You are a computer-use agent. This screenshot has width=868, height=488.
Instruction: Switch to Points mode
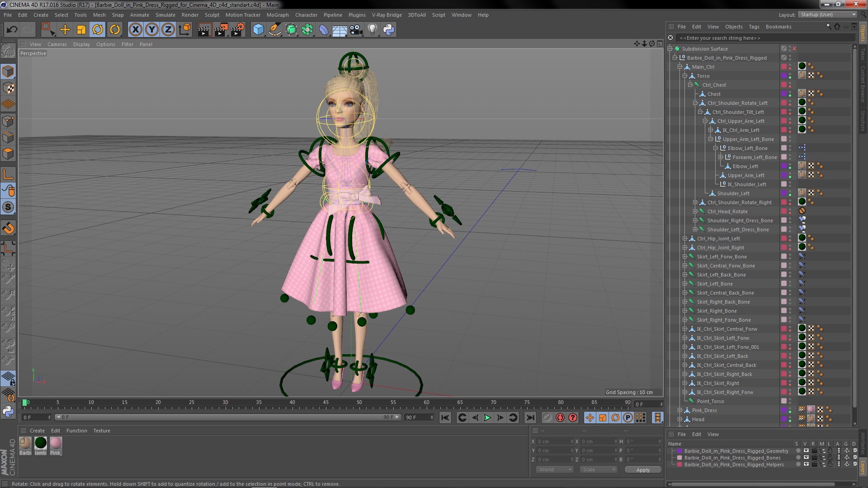tap(8, 121)
